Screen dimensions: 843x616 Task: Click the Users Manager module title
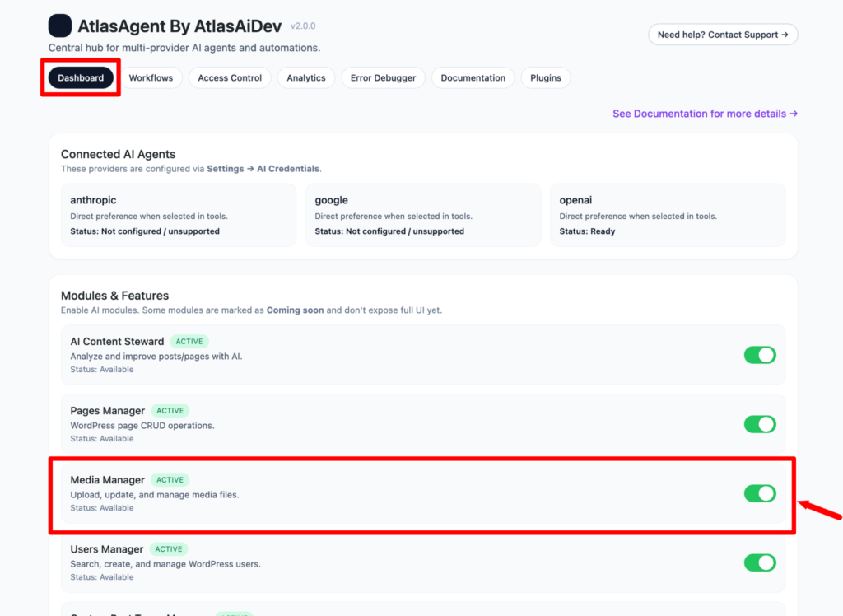[x=107, y=549]
